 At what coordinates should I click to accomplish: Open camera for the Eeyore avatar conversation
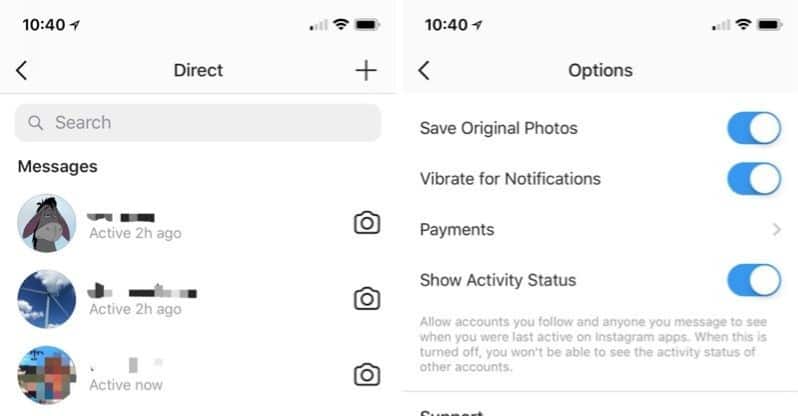pos(367,223)
